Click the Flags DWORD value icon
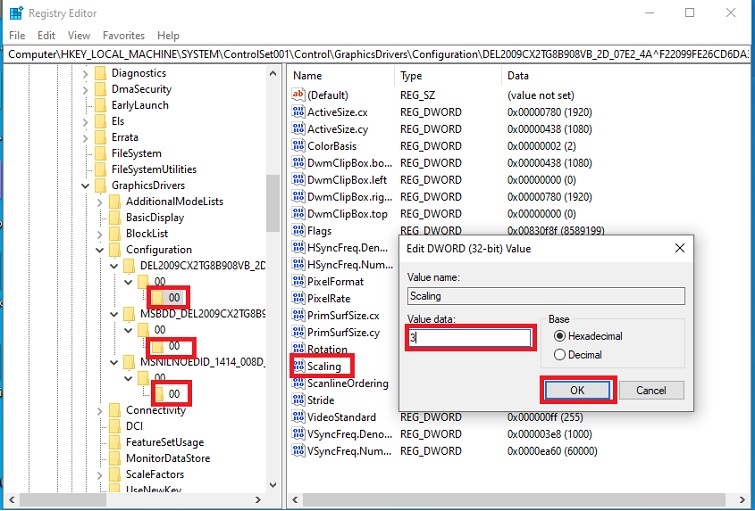The height and width of the screenshot is (511, 755). [299, 230]
